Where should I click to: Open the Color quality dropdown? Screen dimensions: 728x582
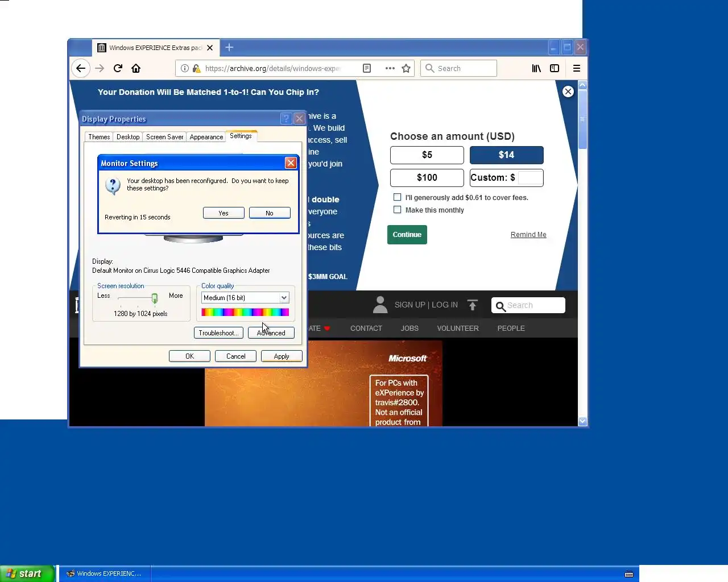[x=284, y=298]
